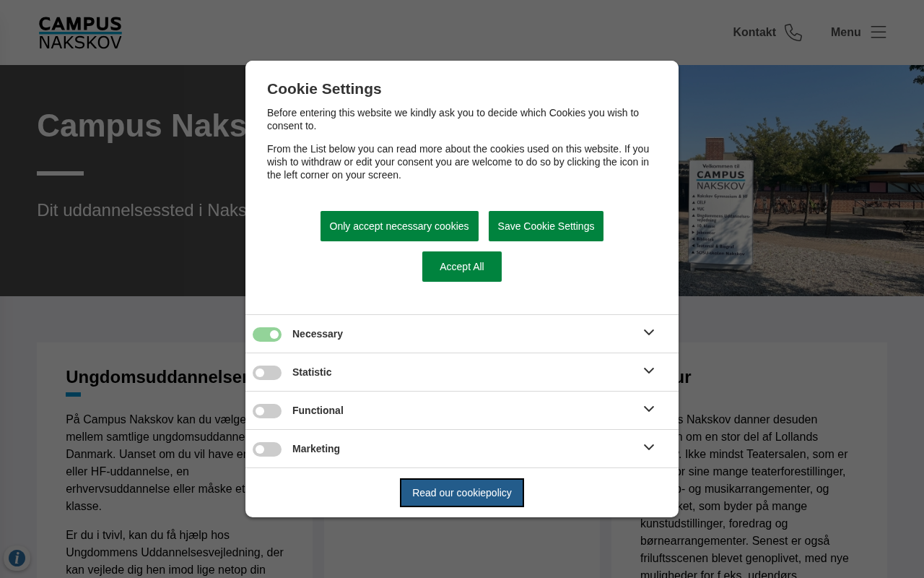Expand the Functional cookies chevron
This screenshot has width=924, height=578.
(649, 409)
